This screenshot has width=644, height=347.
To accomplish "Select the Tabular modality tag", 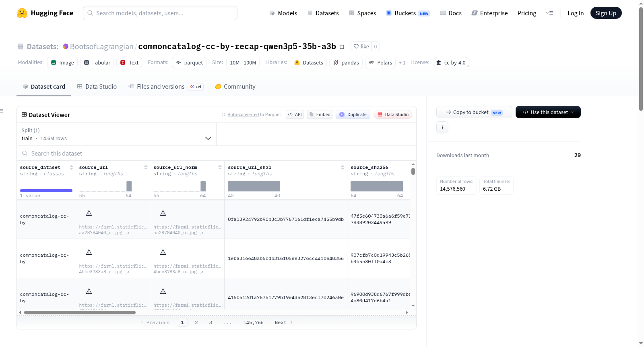I will (97, 62).
